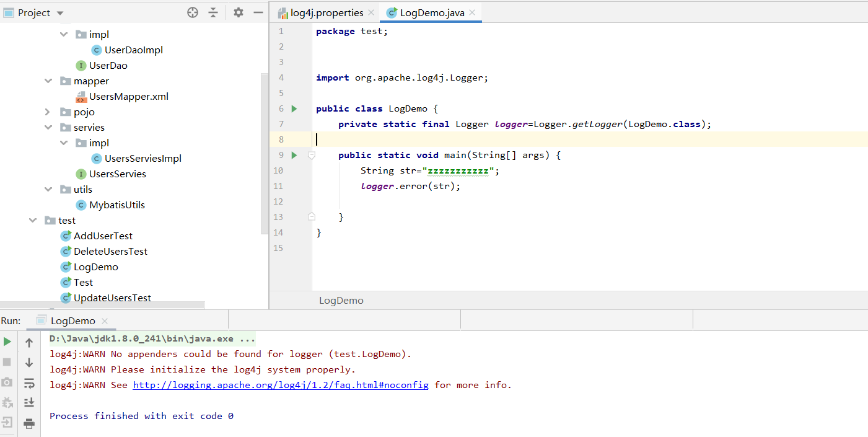Screen dimensions: 868x437
Task: Click line number 11 in the gutter
Action: (x=278, y=186)
